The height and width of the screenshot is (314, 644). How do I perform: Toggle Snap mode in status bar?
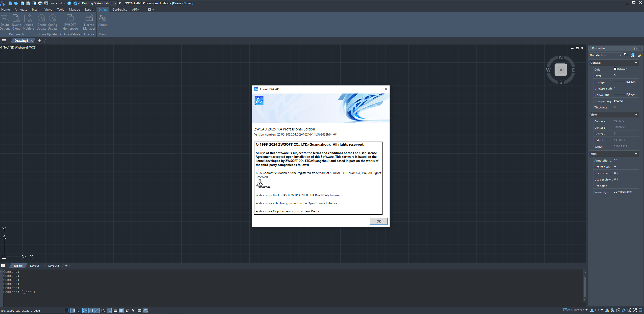click(67, 310)
